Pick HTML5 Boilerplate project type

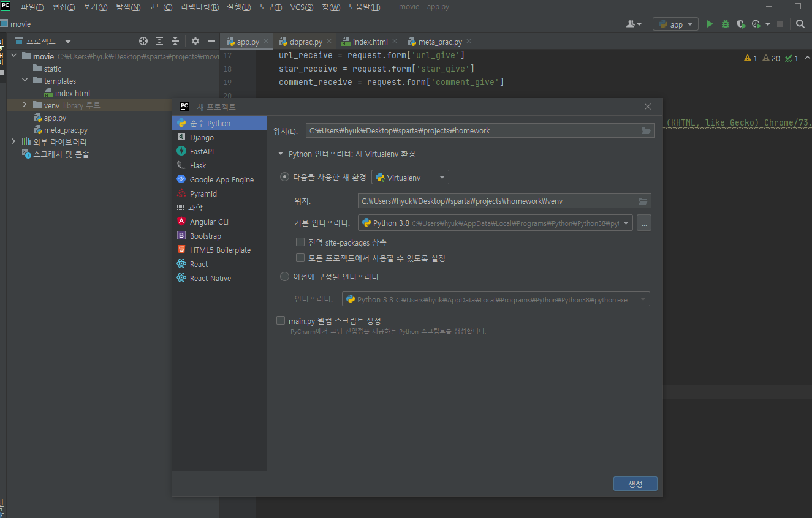click(x=219, y=250)
